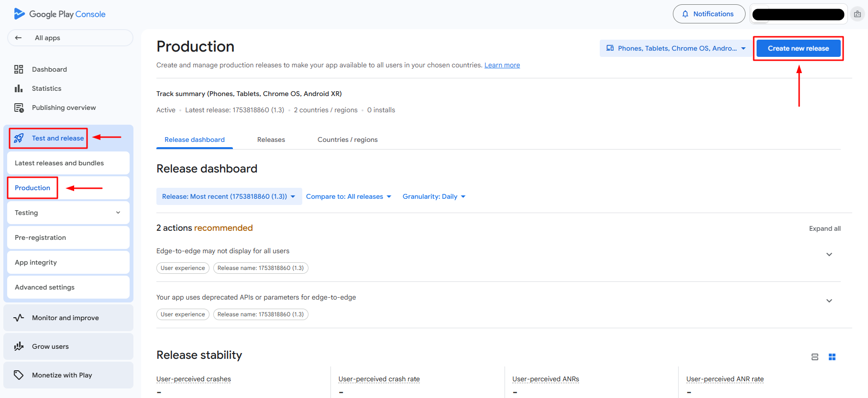Click Latest release: 1753818860 (1.3) text
The height and width of the screenshot is (398, 868).
(x=235, y=110)
